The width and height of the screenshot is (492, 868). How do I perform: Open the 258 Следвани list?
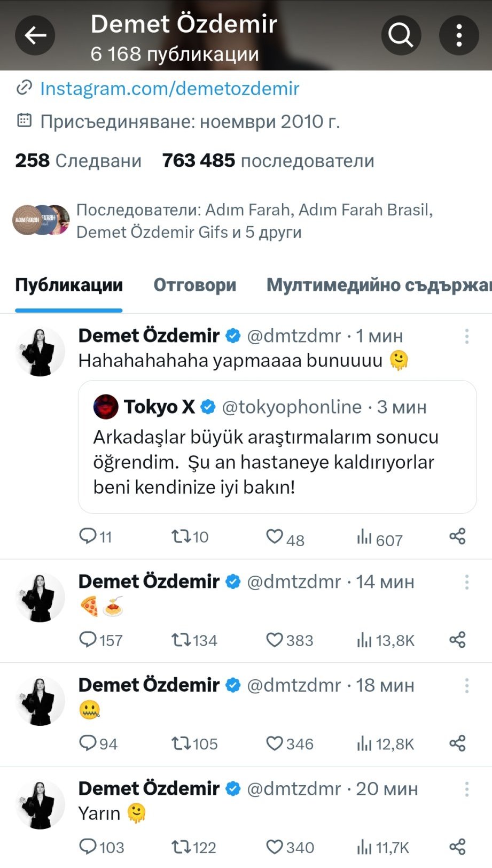pos(78,160)
